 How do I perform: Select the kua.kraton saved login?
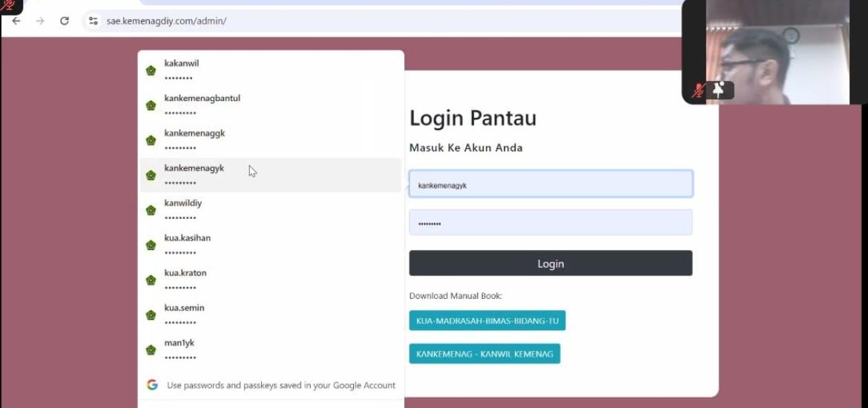tap(271, 280)
